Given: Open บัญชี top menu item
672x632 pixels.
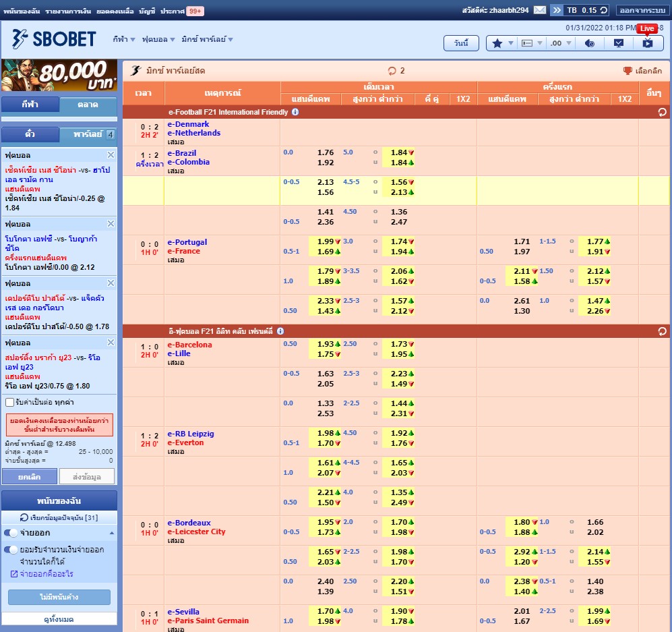Looking at the screenshot, I should click(147, 11).
